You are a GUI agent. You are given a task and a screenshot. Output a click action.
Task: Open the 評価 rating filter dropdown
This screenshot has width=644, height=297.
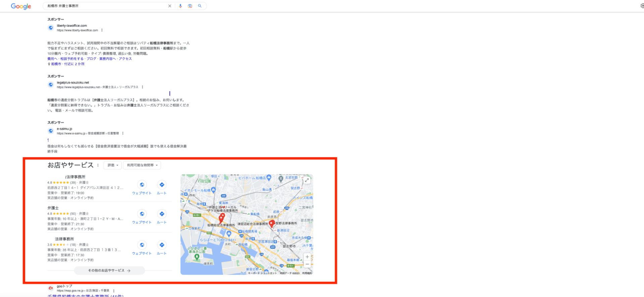pos(113,165)
